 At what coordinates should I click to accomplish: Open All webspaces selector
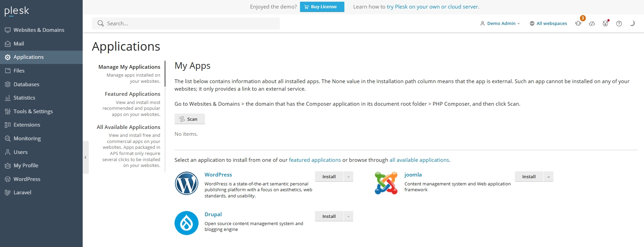coord(548,24)
